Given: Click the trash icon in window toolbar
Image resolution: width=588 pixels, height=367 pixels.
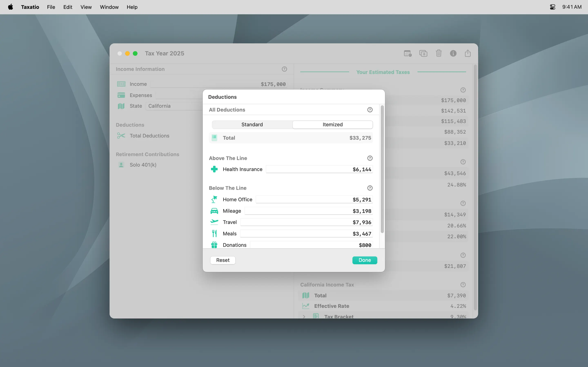Looking at the screenshot, I should (x=439, y=53).
